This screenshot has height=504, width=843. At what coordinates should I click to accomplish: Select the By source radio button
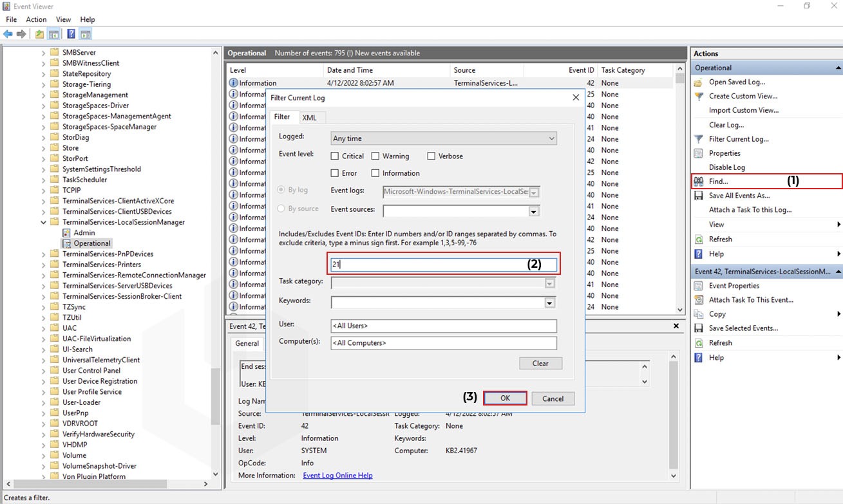(280, 207)
